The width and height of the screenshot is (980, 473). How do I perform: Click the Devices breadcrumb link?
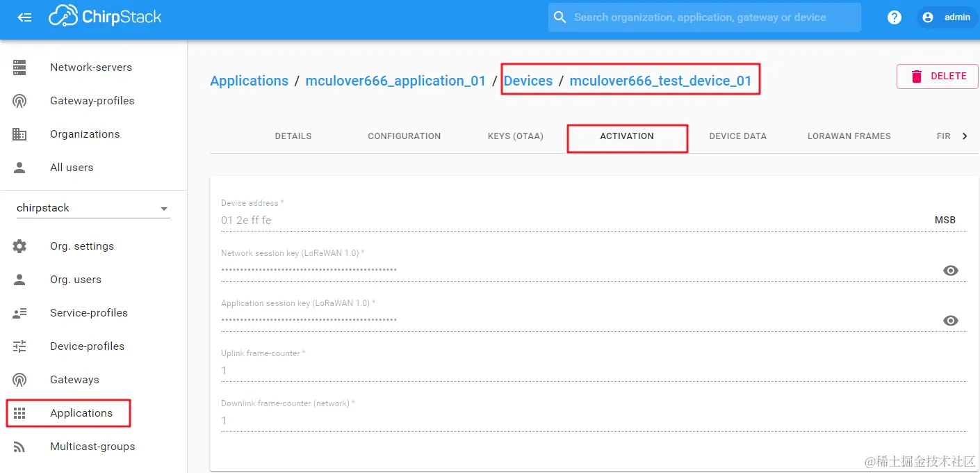click(528, 81)
